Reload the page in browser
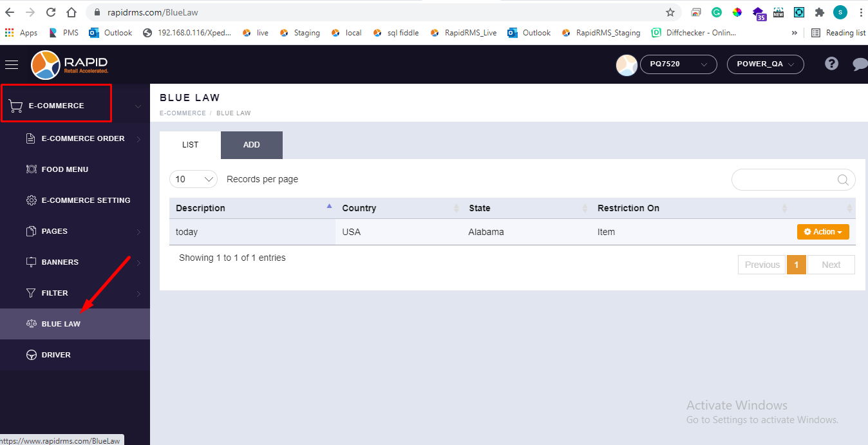Screen dimensions: 868x445 (51, 12)
